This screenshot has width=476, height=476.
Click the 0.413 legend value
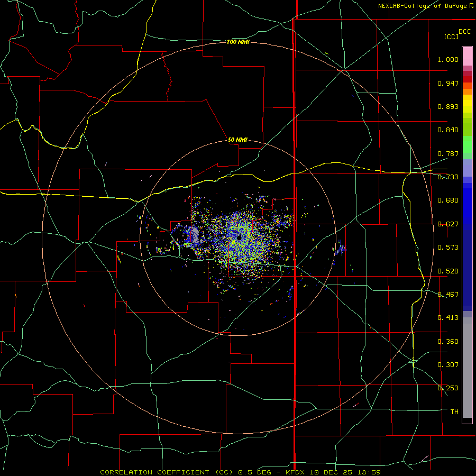click(x=448, y=318)
